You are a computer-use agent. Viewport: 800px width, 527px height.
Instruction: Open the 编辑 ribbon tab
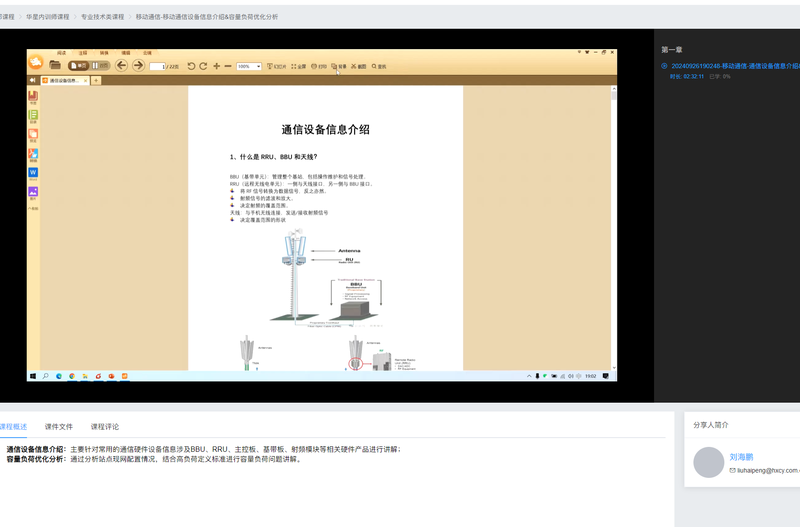[126, 53]
